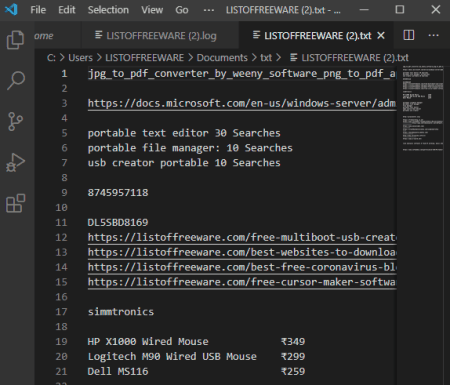This screenshot has height=385, width=450.
Task: Click the Documents breadcrumb segment
Action: coord(222,58)
